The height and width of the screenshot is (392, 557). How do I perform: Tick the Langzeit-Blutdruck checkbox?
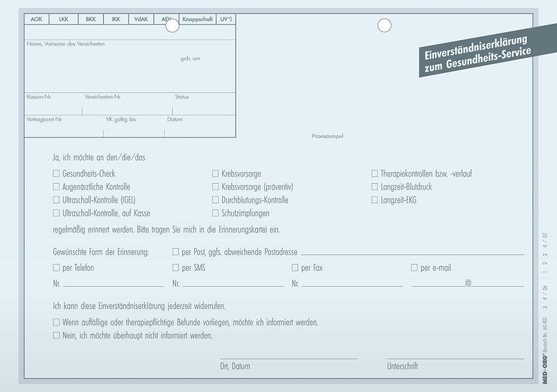[374, 187]
